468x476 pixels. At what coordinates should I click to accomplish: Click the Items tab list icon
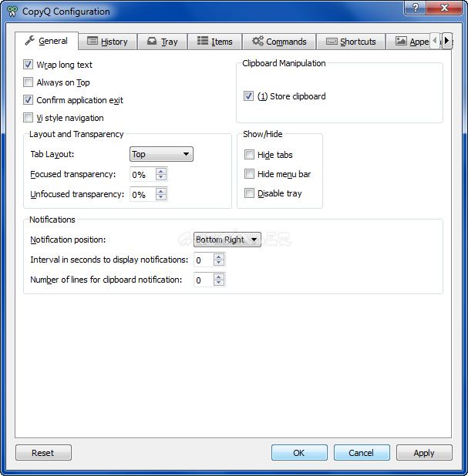click(203, 41)
